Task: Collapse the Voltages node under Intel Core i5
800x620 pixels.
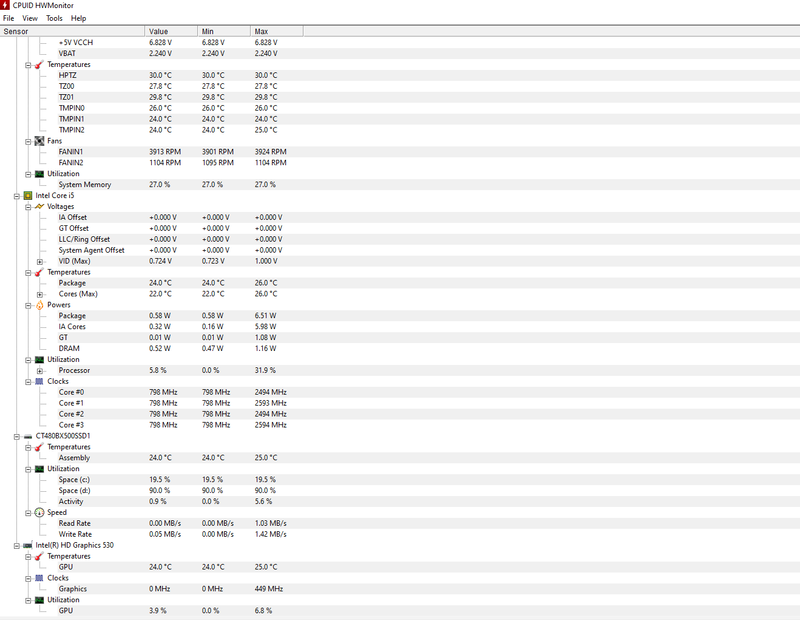Action: 28,207
